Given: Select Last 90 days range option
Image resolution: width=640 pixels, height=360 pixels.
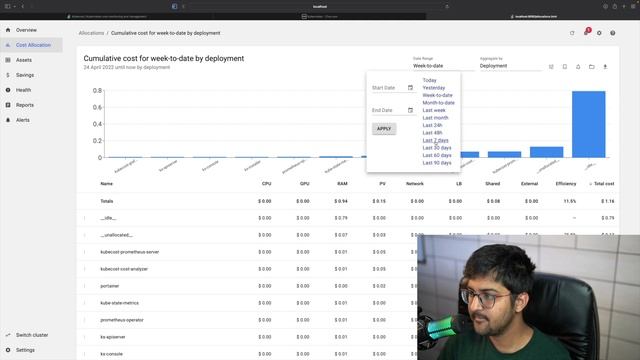Looking at the screenshot, I should (x=437, y=162).
